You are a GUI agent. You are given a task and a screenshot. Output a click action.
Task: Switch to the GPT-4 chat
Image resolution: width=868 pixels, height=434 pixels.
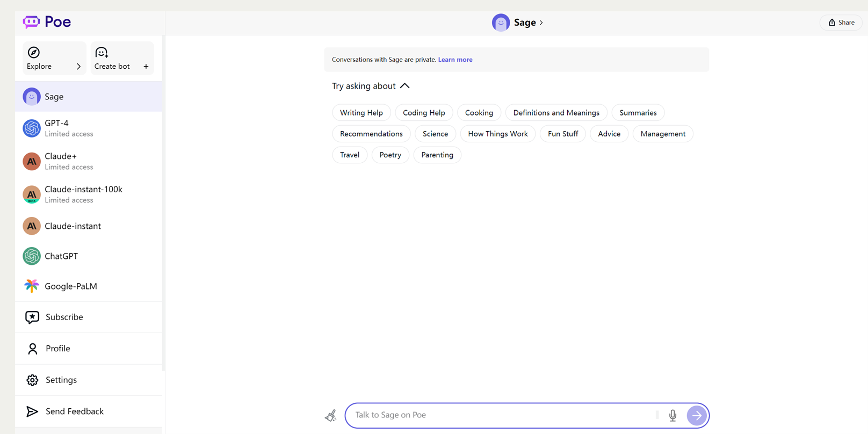click(x=89, y=128)
